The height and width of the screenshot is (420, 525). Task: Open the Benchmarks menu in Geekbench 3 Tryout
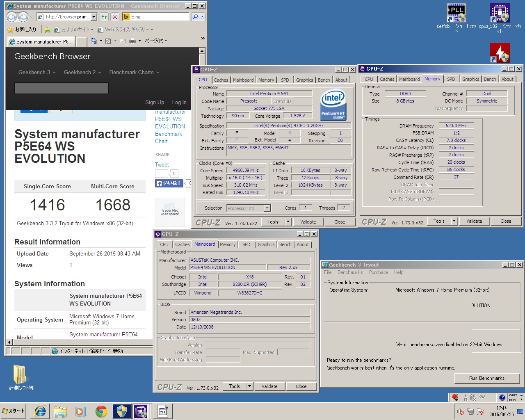pyautogui.click(x=350, y=272)
